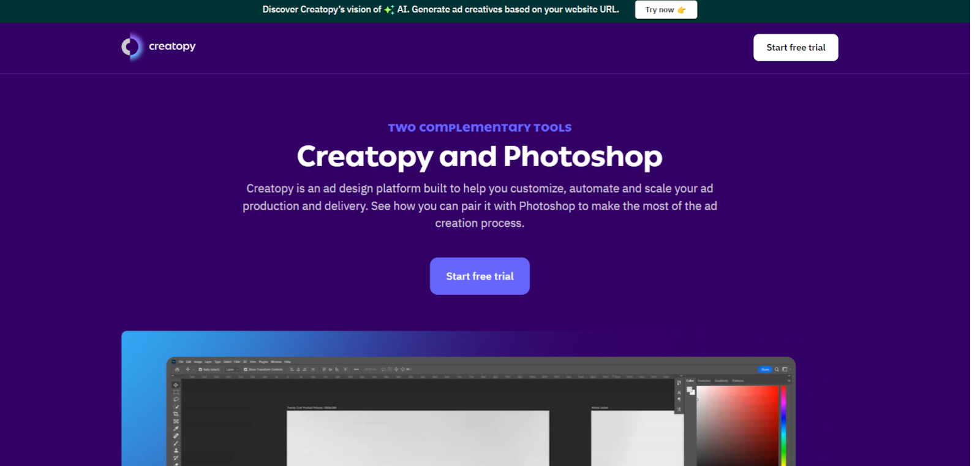Switch to the Color panel tab
This screenshot has width=980, height=466.
pos(690,381)
